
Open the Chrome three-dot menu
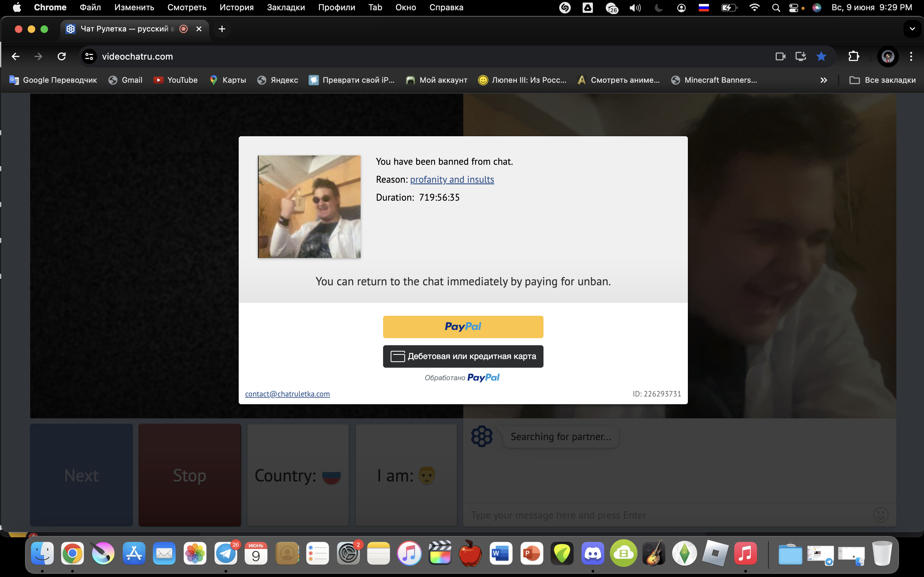click(x=911, y=56)
